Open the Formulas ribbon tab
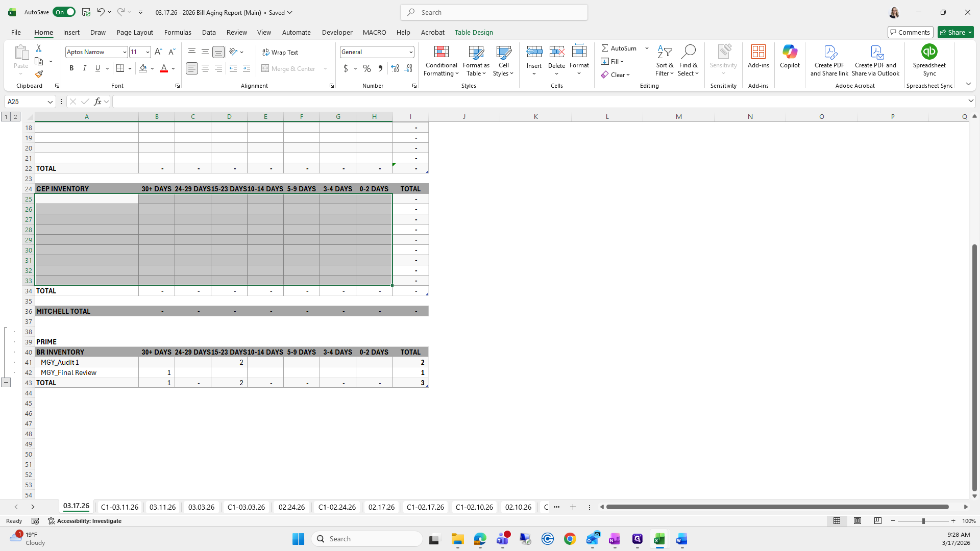This screenshot has height=551, width=980. pos(178,32)
